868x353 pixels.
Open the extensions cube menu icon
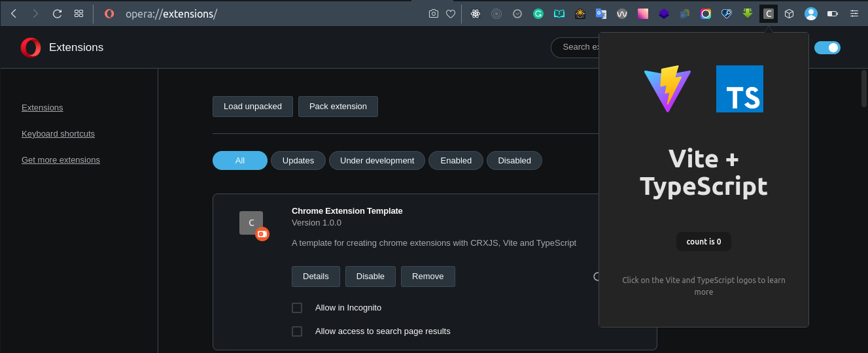(790, 13)
